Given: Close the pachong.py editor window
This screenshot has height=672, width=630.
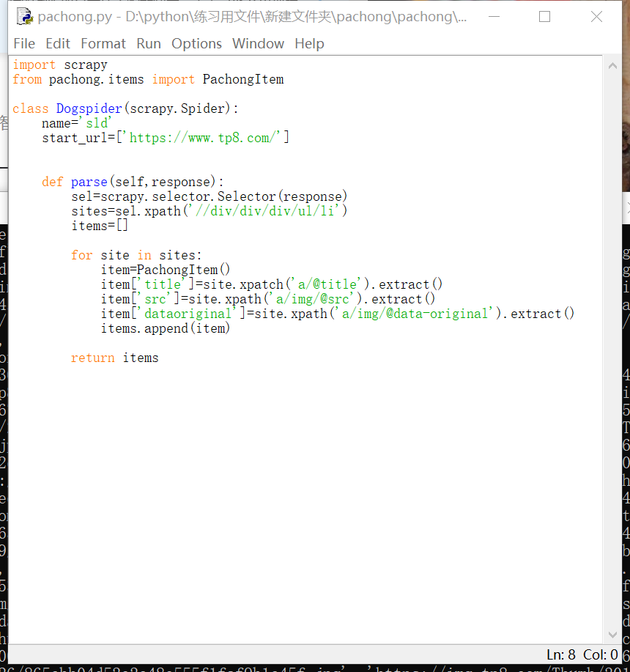Looking at the screenshot, I should [596, 16].
